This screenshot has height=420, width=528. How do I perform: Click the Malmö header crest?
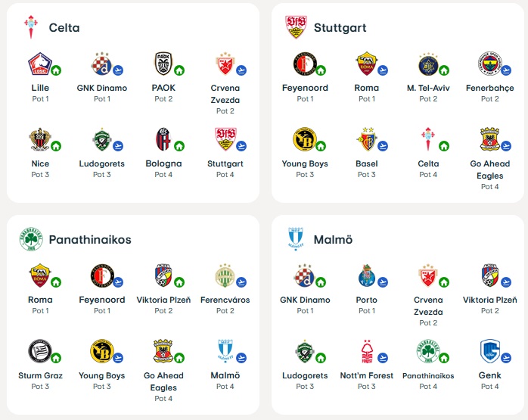tap(295, 239)
